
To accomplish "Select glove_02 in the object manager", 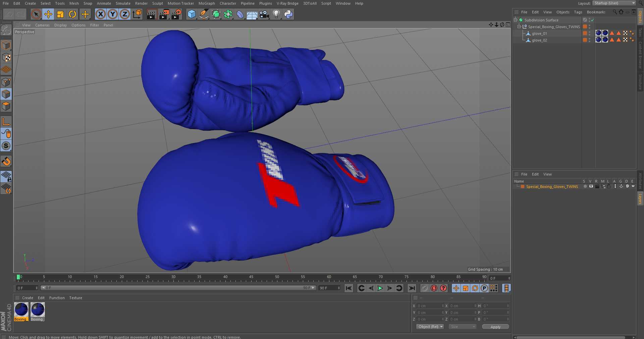I will [539, 40].
